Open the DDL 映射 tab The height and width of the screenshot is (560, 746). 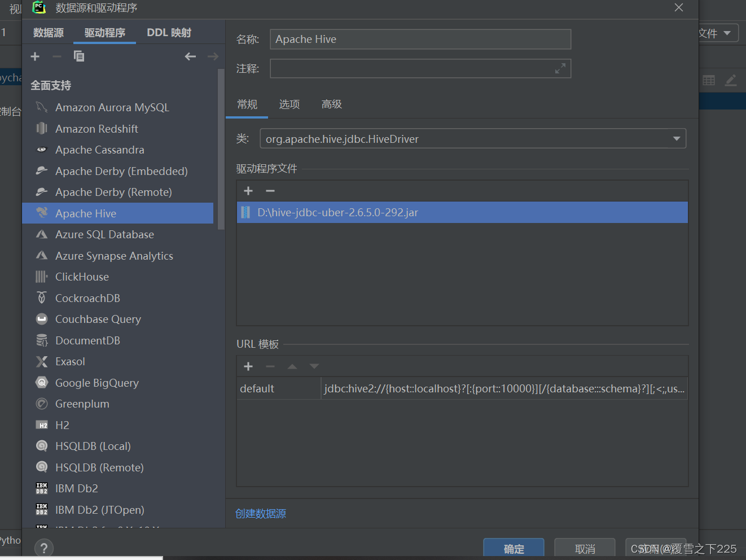(169, 33)
